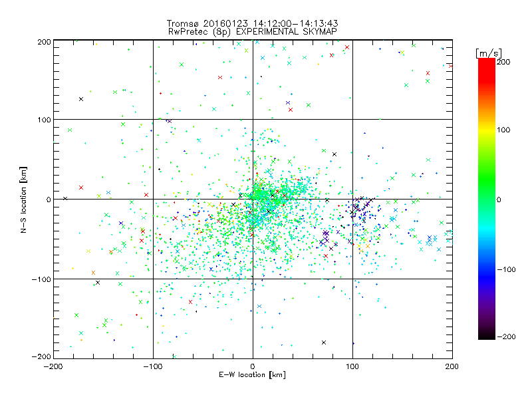This screenshot has height=399, width=532.
Task: Select the "[m/s]" colorbar unit label
Action: 489,53
